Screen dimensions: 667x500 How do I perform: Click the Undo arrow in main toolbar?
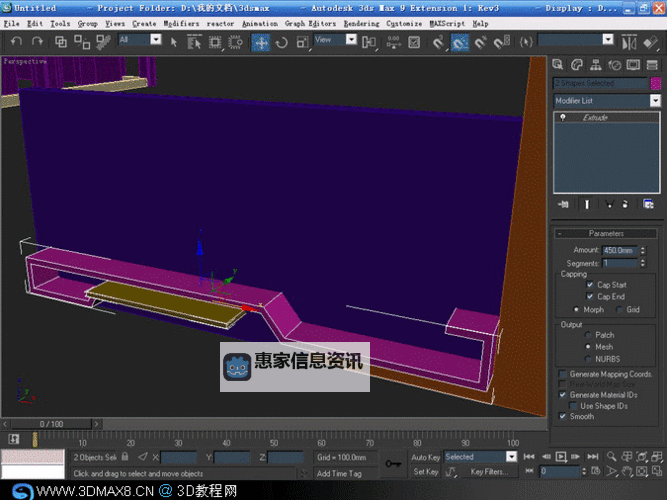[17, 42]
